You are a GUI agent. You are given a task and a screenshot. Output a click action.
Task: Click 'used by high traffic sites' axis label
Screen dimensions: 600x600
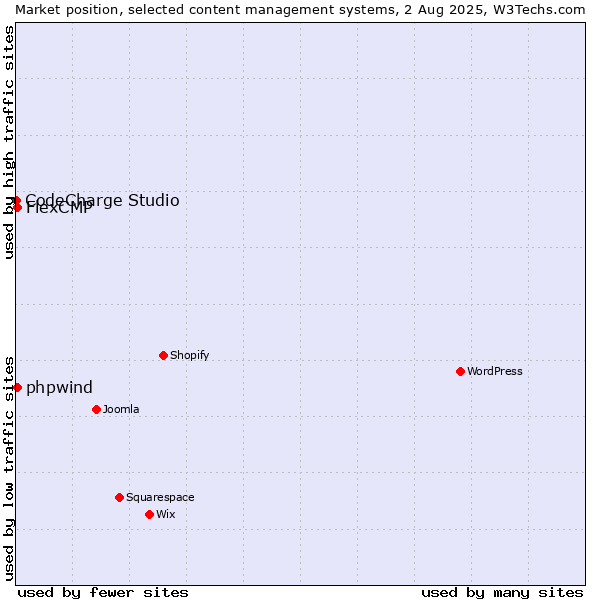8,142
